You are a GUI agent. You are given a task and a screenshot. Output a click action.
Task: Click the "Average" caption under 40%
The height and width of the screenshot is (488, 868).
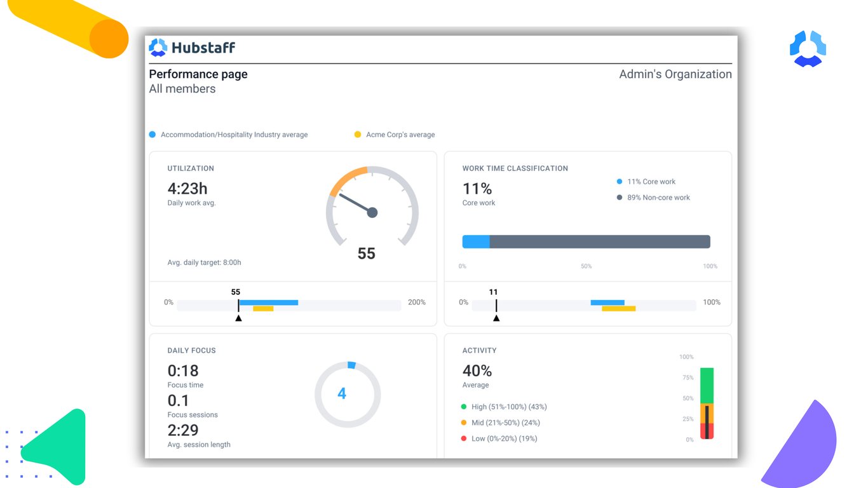coord(476,385)
